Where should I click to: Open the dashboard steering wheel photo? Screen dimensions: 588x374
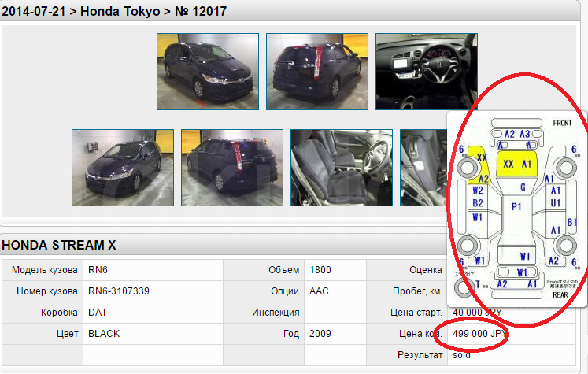427,72
